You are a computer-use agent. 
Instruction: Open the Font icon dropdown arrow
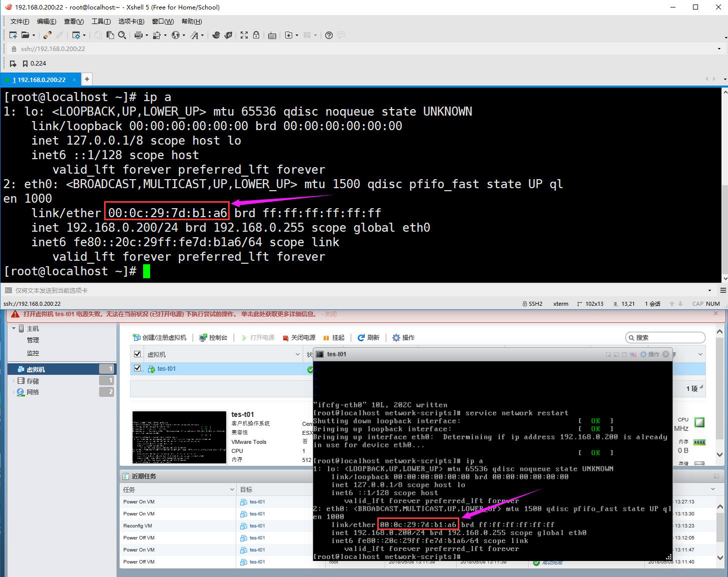pyautogui.click(x=202, y=35)
